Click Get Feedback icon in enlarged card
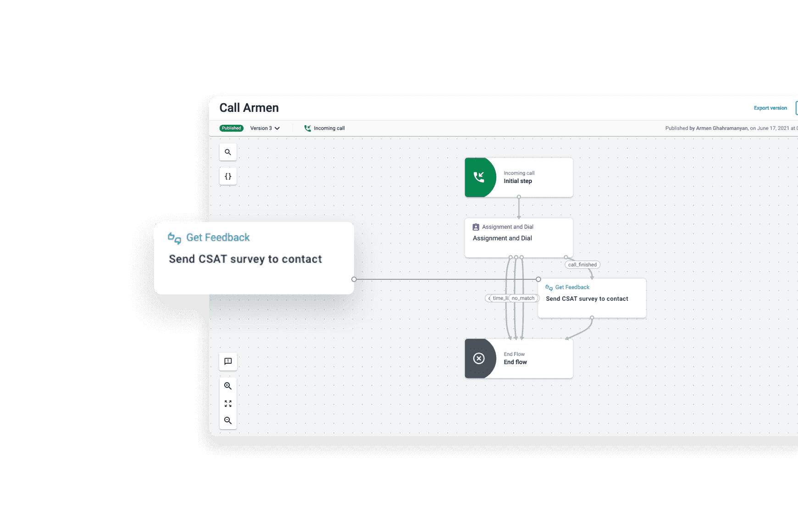 [x=174, y=238]
